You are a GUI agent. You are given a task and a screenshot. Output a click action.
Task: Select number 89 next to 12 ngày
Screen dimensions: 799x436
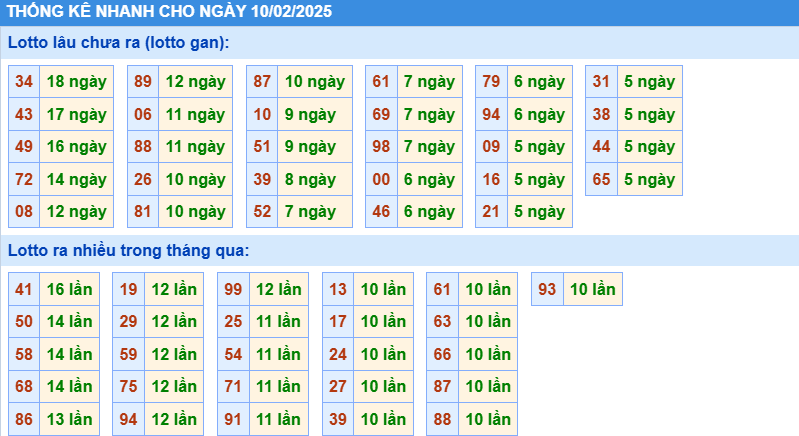pyautogui.click(x=143, y=82)
